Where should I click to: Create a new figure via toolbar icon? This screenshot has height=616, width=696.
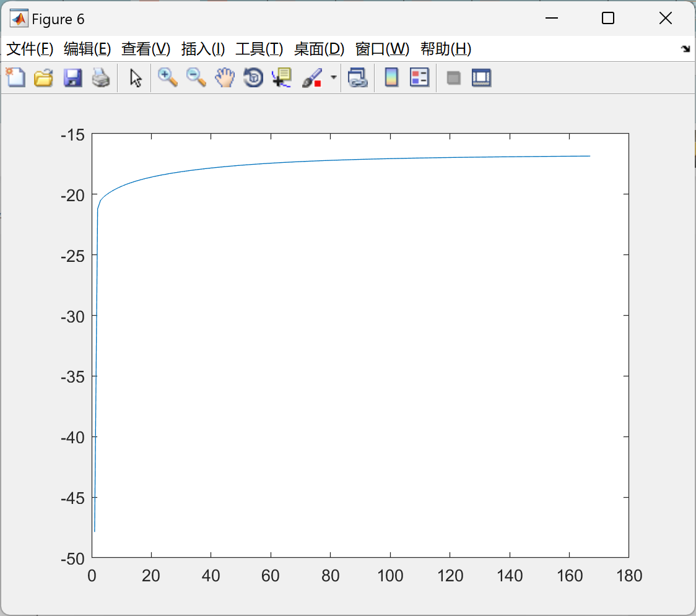[15, 77]
